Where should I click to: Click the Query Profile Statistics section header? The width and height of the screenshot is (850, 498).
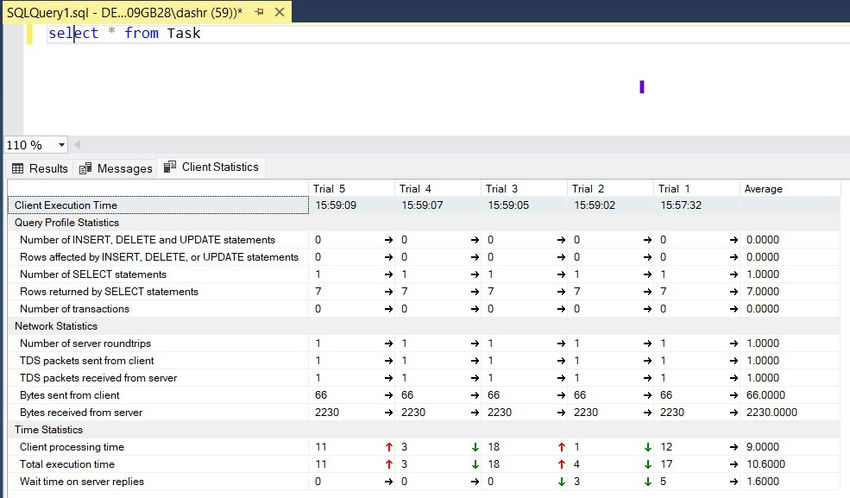coord(67,222)
